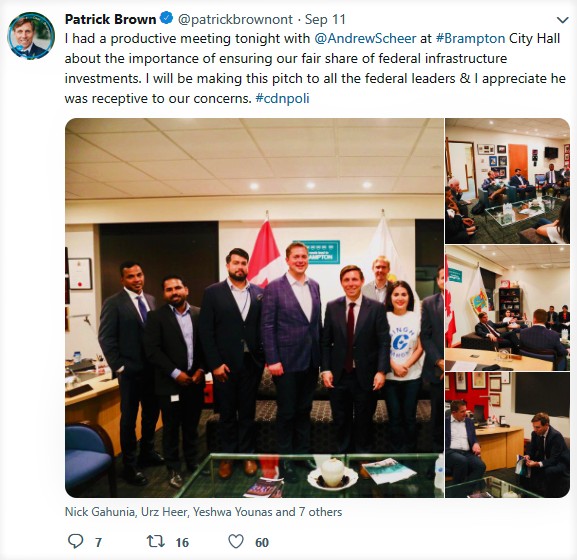Click the blue verified badge
The image size is (577, 560).
pyautogui.click(x=167, y=18)
